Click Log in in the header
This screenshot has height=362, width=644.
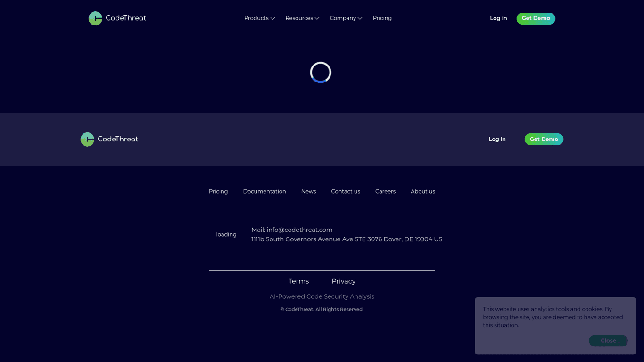[x=498, y=18]
